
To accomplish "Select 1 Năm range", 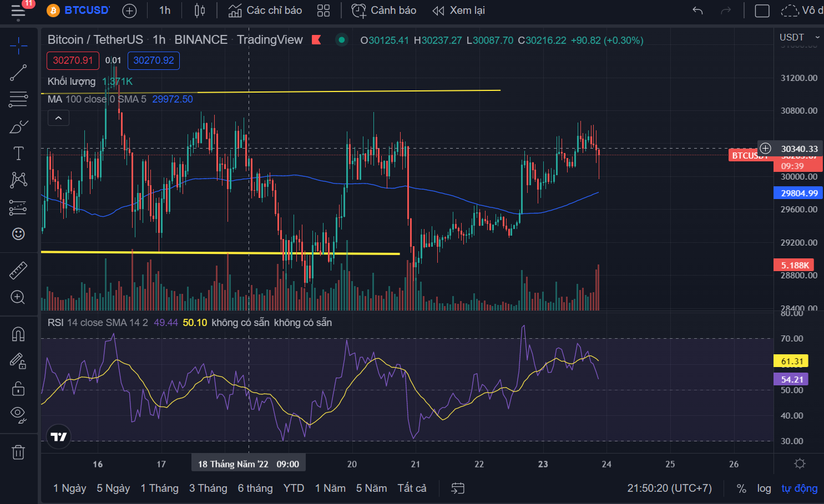I will pyautogui.click(x=330, y=488).
